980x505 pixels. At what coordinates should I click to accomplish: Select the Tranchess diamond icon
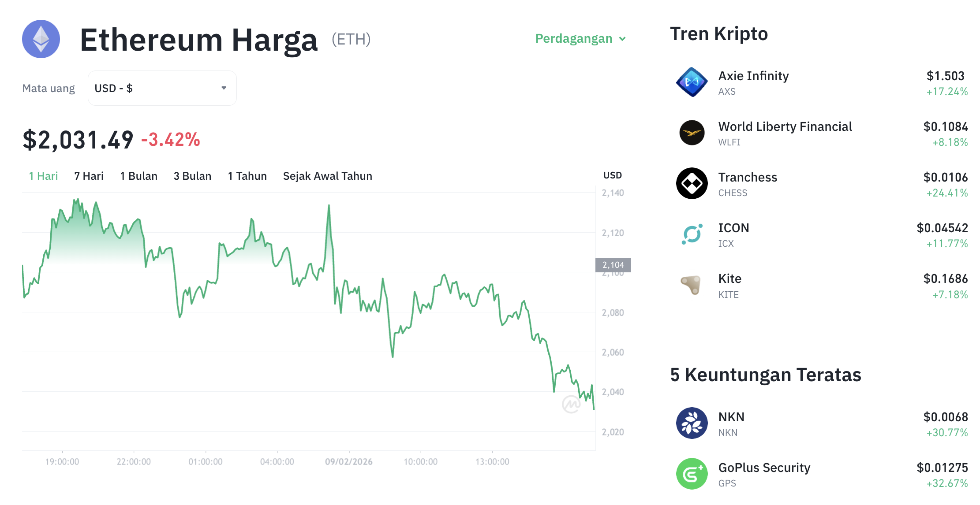point(692,184)
